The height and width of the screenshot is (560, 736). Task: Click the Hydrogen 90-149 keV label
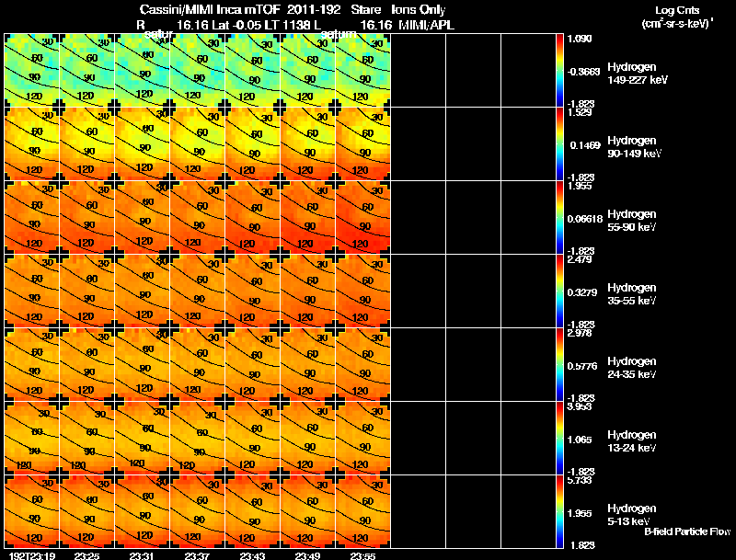(x=634, y=147)
